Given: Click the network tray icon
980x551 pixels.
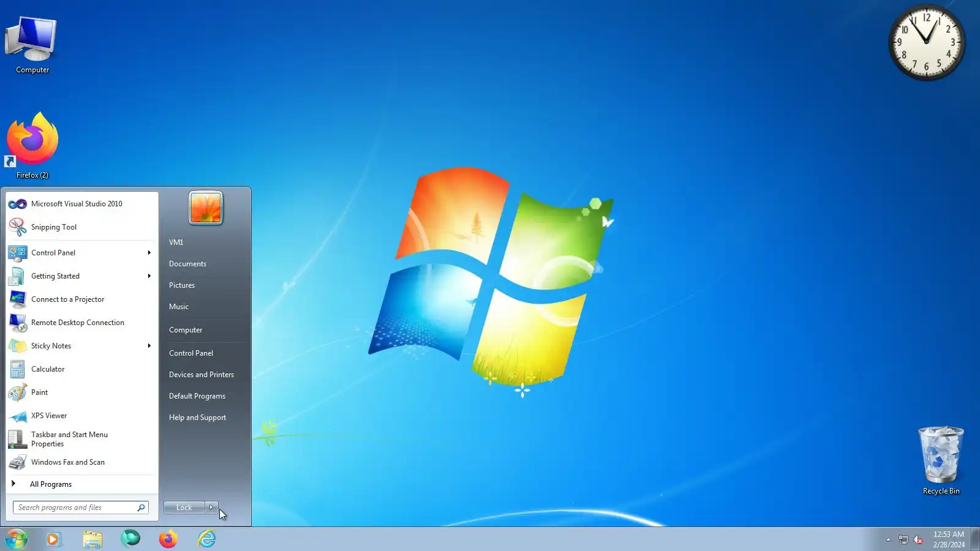Looking at the screenshot, I should 903,539.
